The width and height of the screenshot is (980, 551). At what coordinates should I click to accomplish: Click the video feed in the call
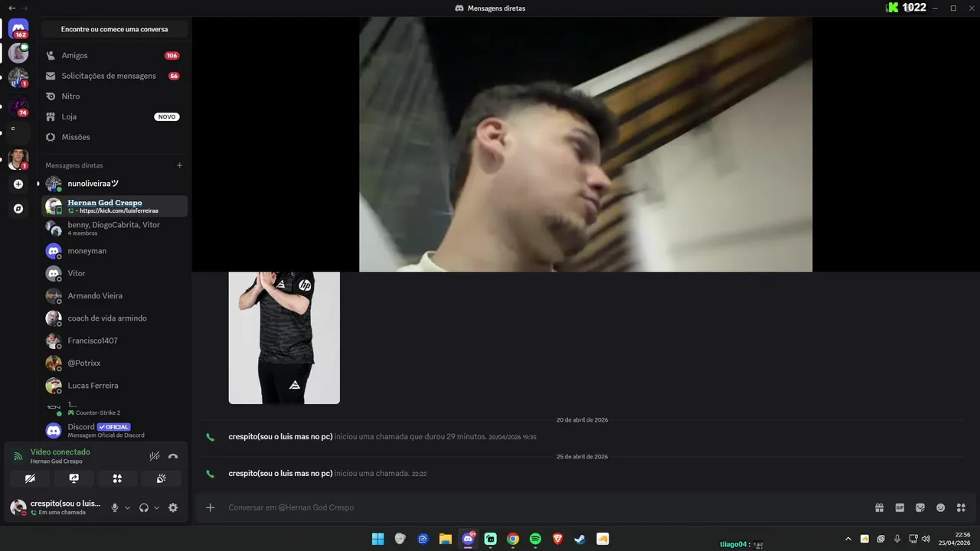tap(586, 144)
